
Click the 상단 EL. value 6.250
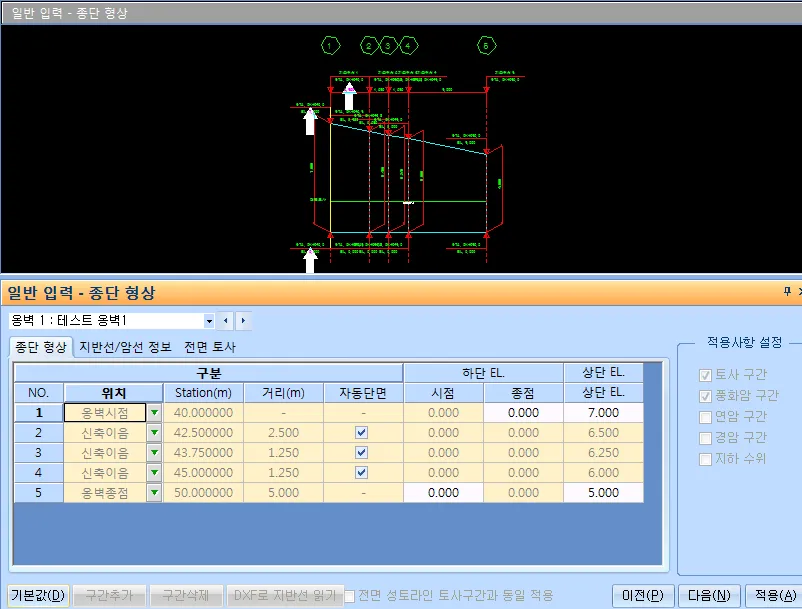(604, 453)
